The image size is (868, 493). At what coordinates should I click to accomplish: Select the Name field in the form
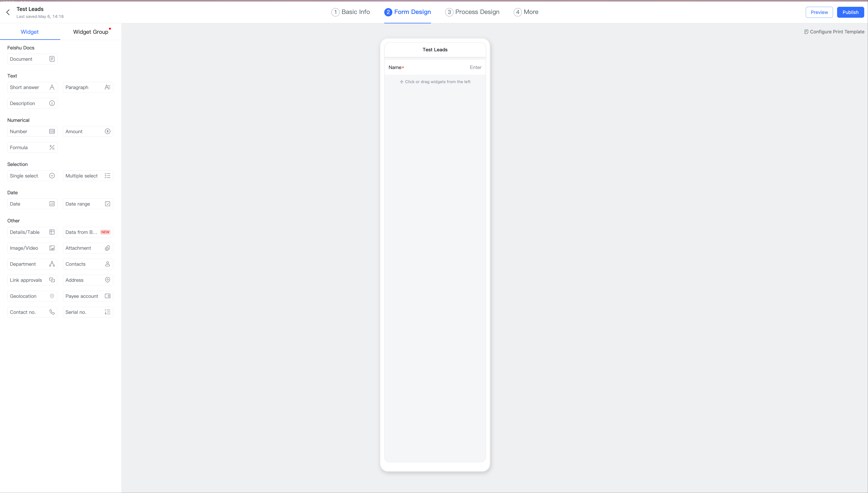(435, 67)
